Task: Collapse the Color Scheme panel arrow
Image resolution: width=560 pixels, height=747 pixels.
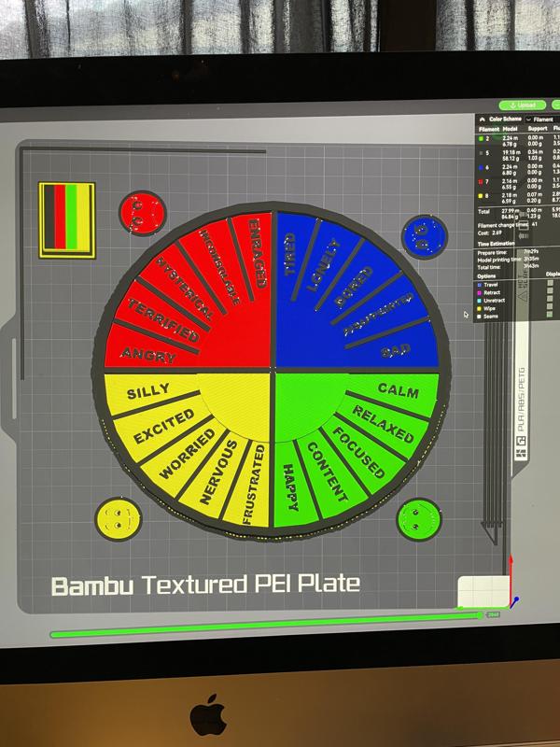Action: 482,120
